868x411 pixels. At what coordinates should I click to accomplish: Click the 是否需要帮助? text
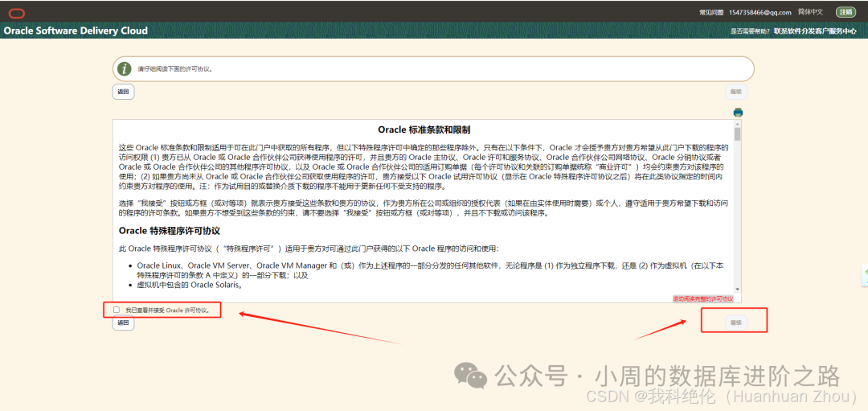(x=751, y=31)
